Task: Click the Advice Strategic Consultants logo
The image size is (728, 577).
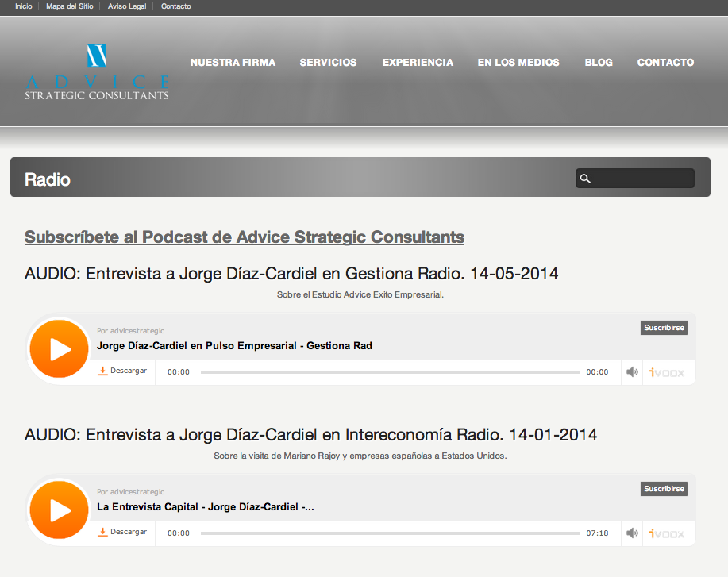Action: (x=97, y=71)
